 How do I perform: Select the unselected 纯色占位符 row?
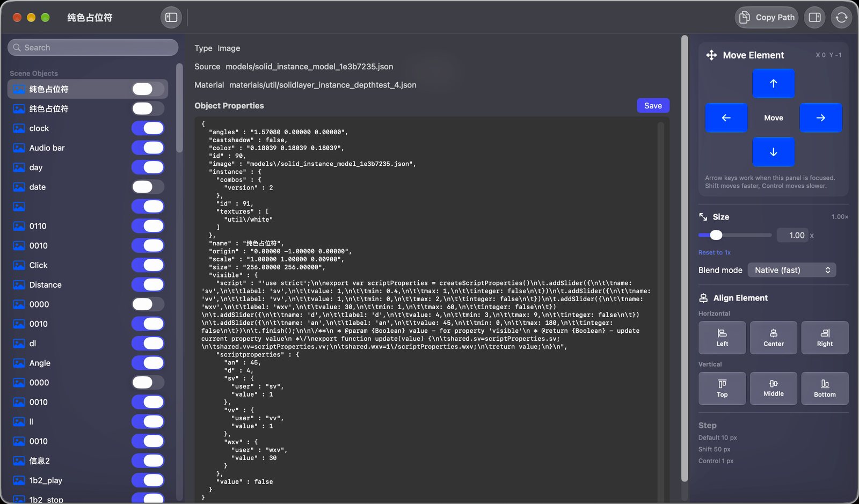pyautogui.click(x=88, y=108)
